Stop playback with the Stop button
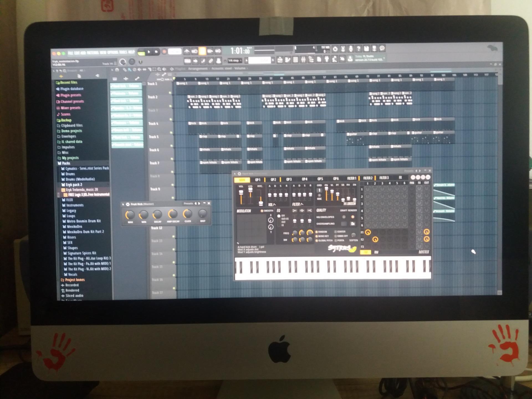532x399 pixels. (x=156, y=52)
